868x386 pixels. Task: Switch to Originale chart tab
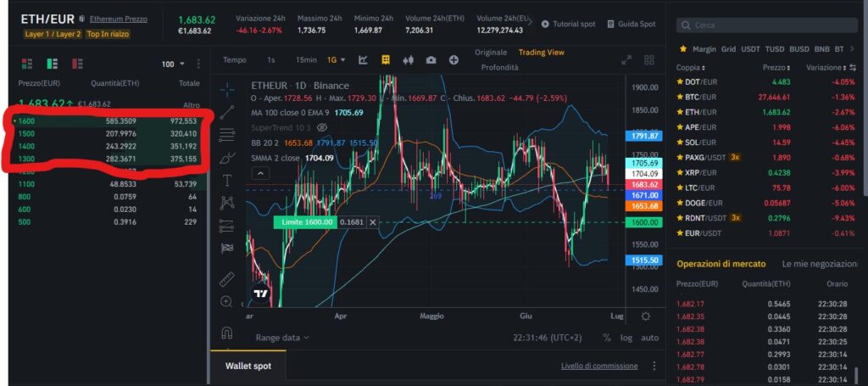pos(491,53)
